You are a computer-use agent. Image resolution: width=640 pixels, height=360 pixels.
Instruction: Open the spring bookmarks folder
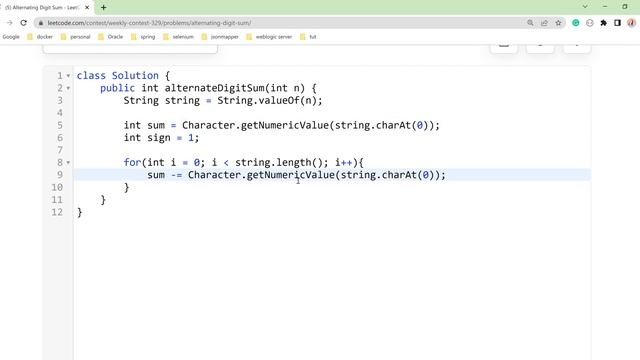[x=143, y=37]
